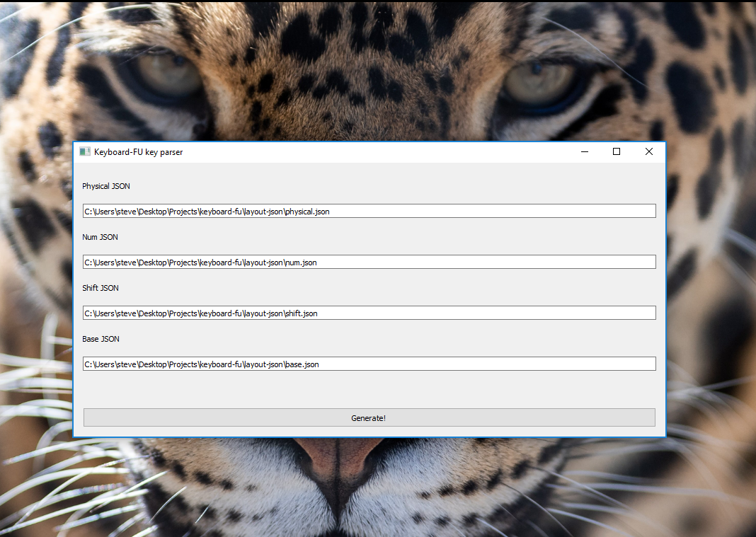Minimize the Keyboard-FU key parser window

tap(585, 152)
